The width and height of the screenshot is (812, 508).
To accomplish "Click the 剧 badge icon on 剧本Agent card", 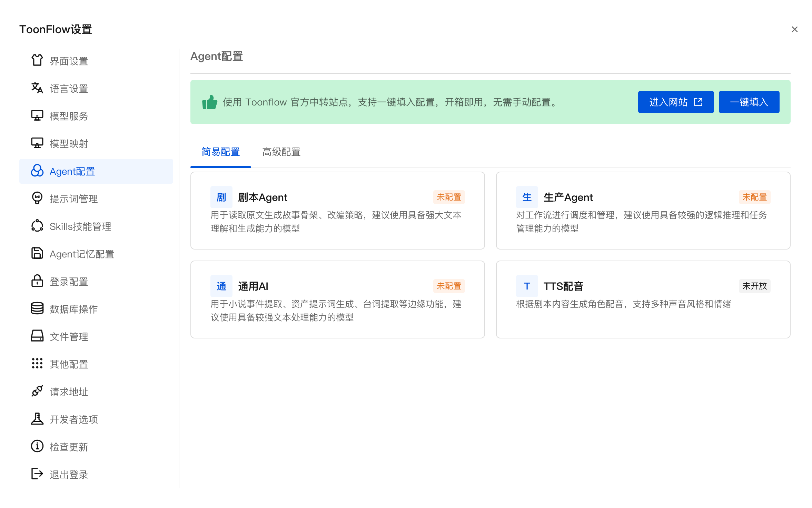I will point(221,197).
